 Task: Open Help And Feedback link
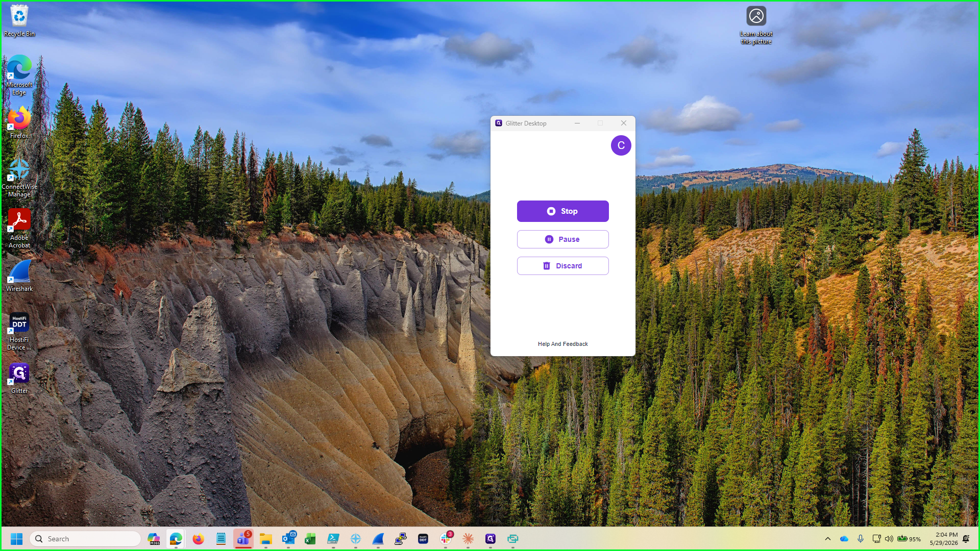tap(562, 344)
